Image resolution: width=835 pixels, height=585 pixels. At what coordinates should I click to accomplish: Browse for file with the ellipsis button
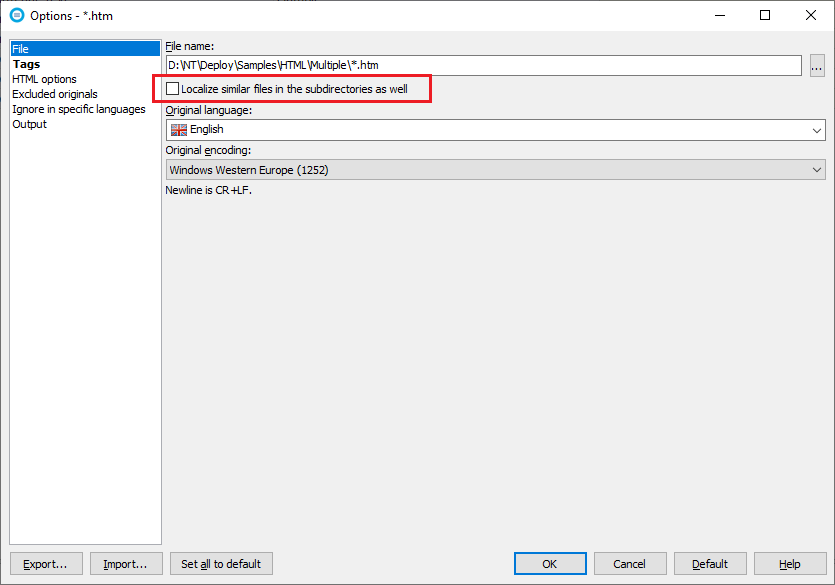pyautogui.click(x=817, y=65)
